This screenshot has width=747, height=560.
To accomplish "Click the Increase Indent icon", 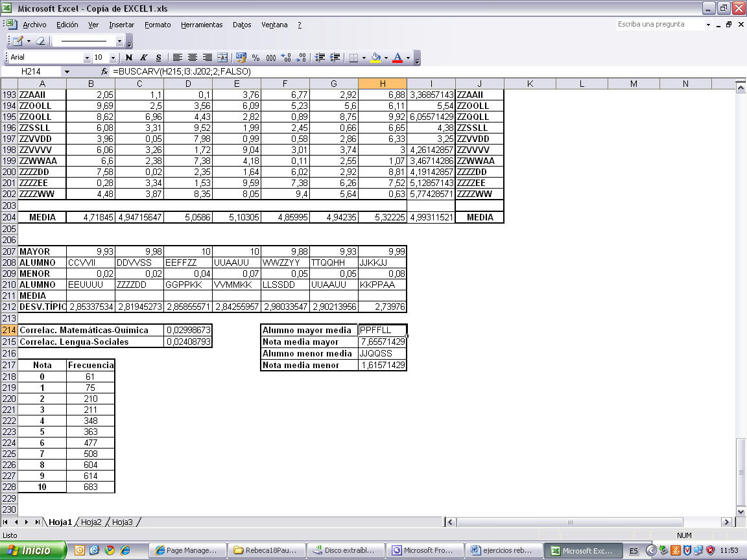I will 335,58.
